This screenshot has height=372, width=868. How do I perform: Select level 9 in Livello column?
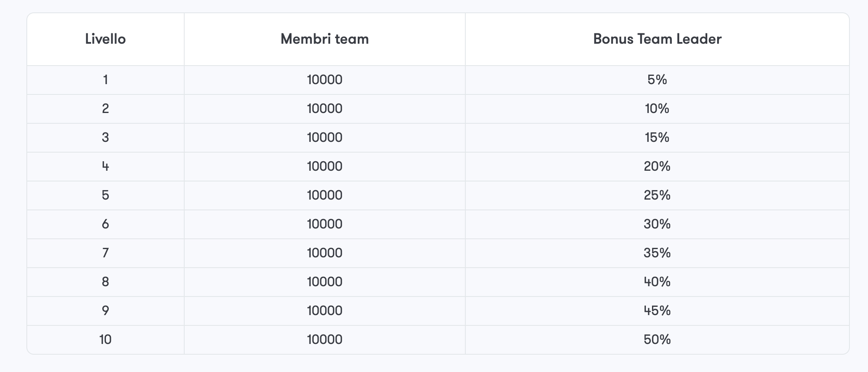pyautogui.click(x=106, y=311)
